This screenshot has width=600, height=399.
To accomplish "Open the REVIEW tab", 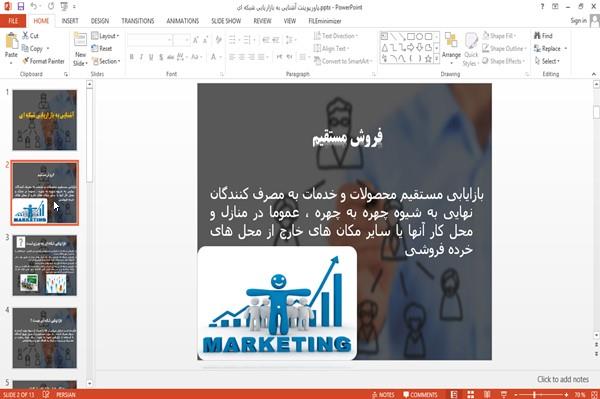I will (x=262, y=21).
